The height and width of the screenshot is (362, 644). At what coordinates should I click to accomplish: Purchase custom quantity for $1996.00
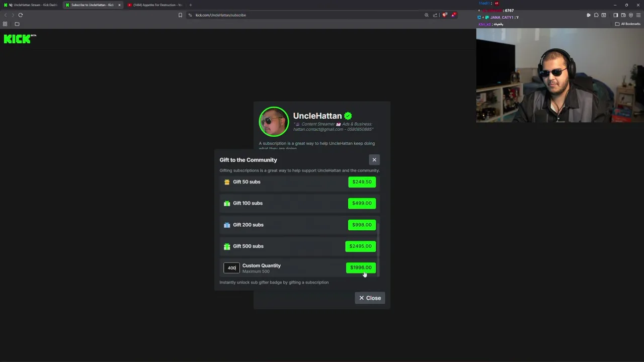[x=361, y=267]
